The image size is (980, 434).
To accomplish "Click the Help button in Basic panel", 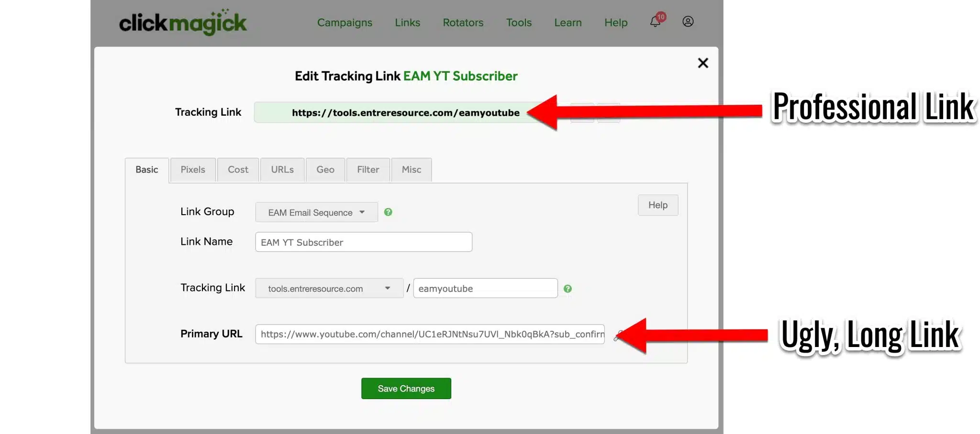I will [658, 205].
